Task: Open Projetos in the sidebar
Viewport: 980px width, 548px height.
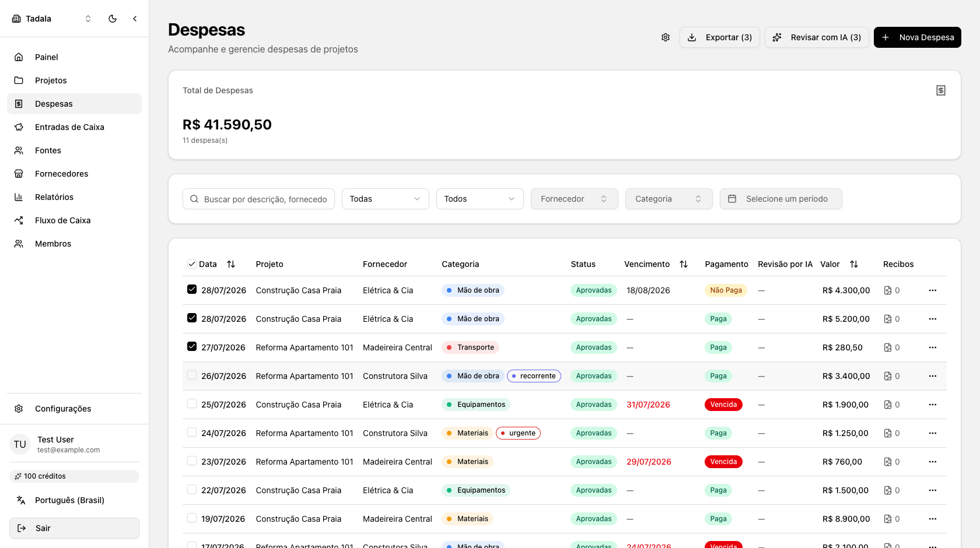Action: tap(74, 80)
